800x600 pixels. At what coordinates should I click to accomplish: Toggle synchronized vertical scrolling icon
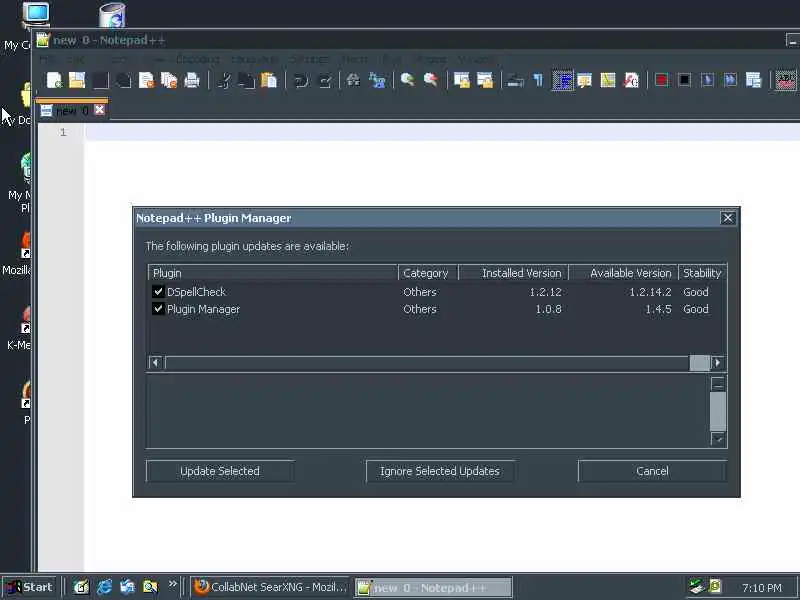462,80
